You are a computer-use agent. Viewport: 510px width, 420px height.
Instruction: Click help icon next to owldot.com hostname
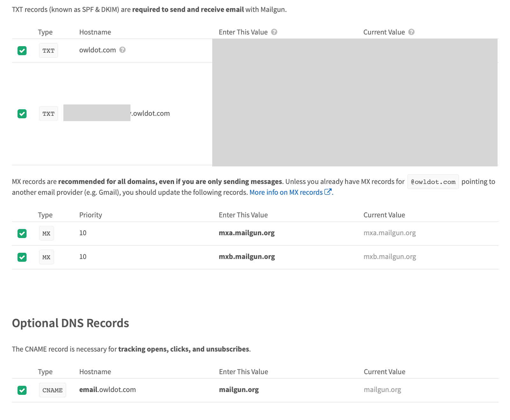coord(122,50)
